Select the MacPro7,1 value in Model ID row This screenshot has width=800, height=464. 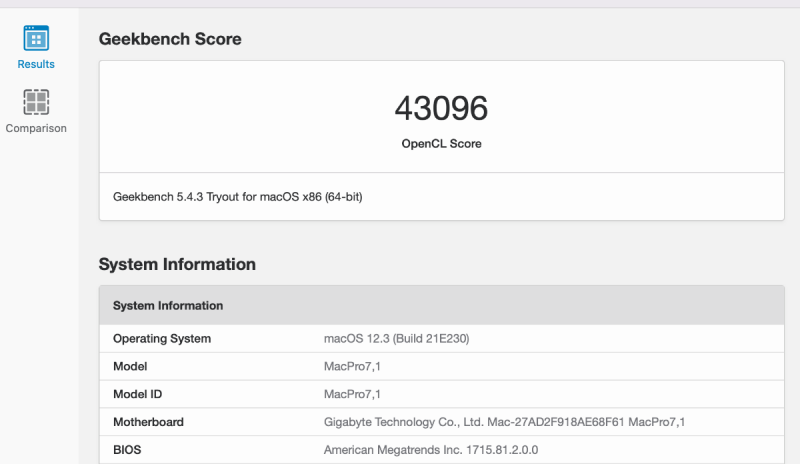352,394
